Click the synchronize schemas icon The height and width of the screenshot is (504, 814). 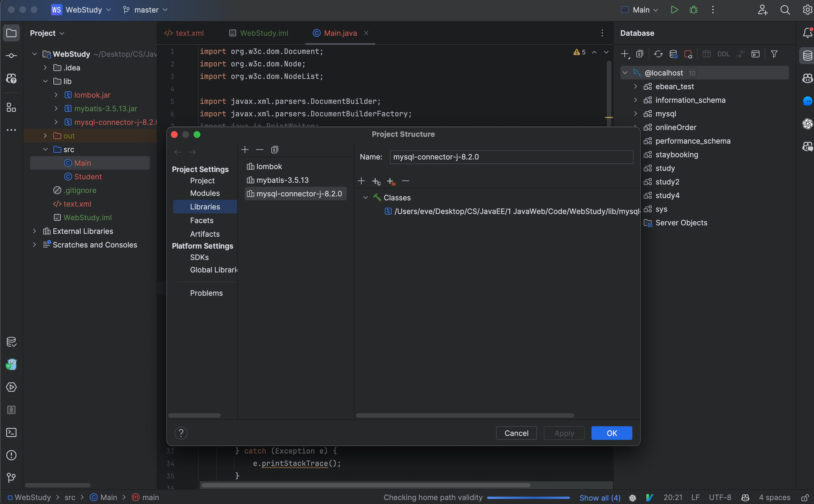coord(658,54)
